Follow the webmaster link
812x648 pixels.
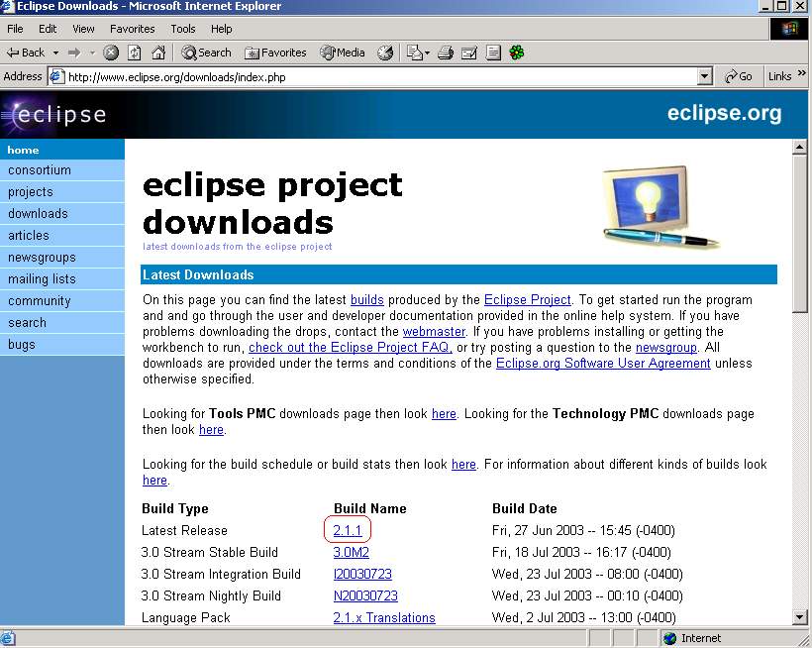click(x=434, y=332)
